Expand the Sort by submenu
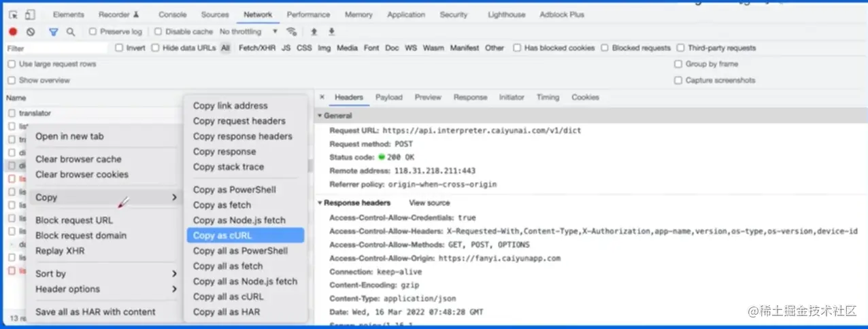Viewport: 868px width, 329px height. click(x=105, y=273)
